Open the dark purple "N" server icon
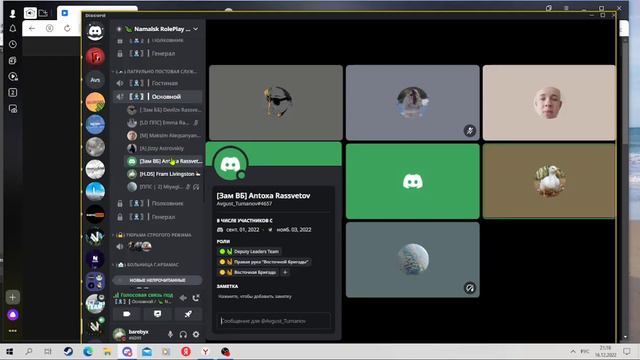 pyautogui.click(x=95, y=260)
